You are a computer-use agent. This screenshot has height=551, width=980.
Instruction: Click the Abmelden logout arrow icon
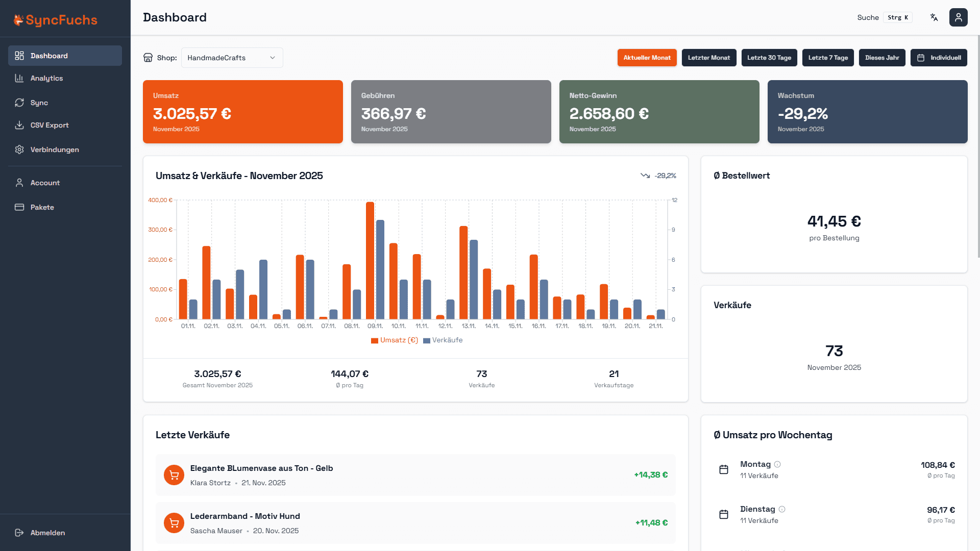[x=19, y=533]
